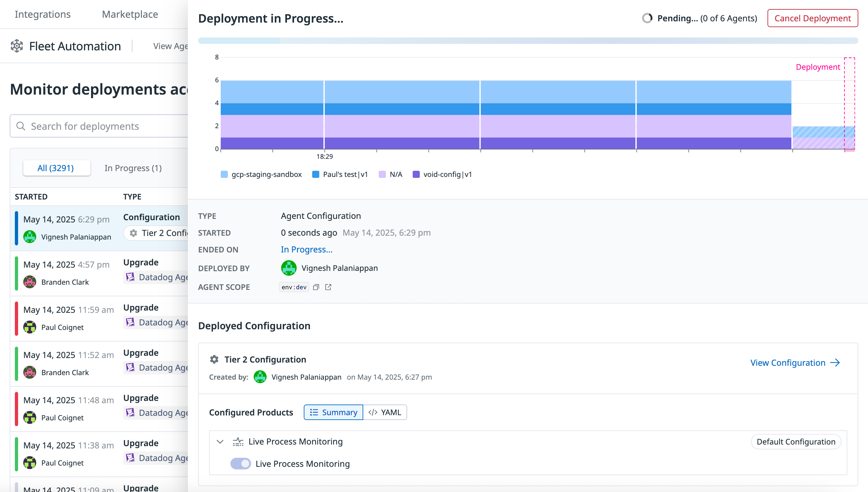The image size is (868, 492).
Task: Click the search magnifier in deployments search
Action: point(21,126)
